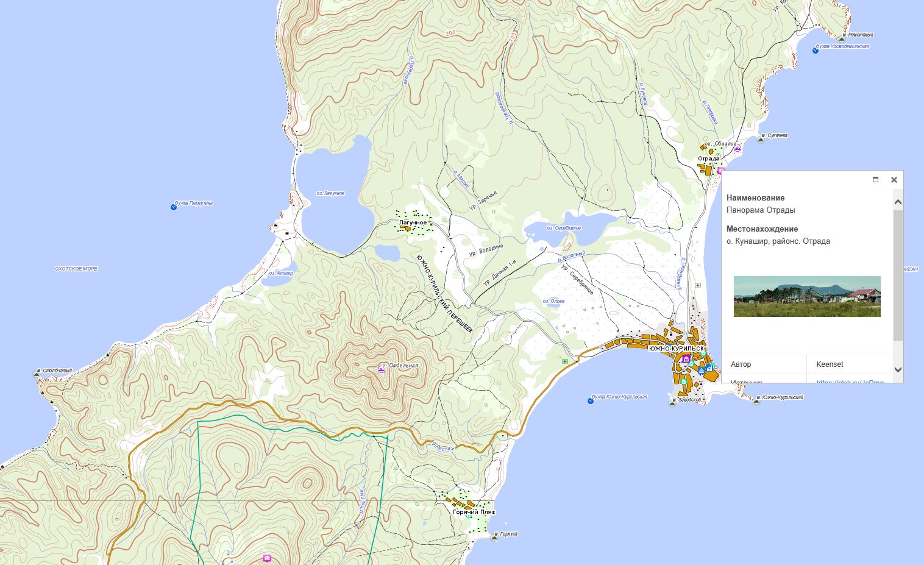This screenshot has height=565, width=924.
Task: Click the 200 contour elevation label
Action: coord(450,33)
